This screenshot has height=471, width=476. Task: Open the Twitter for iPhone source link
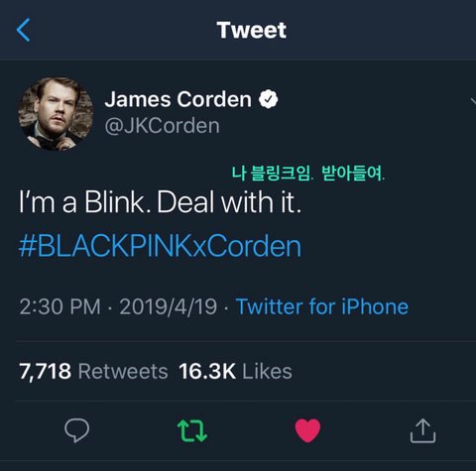(x=322, y=306)
